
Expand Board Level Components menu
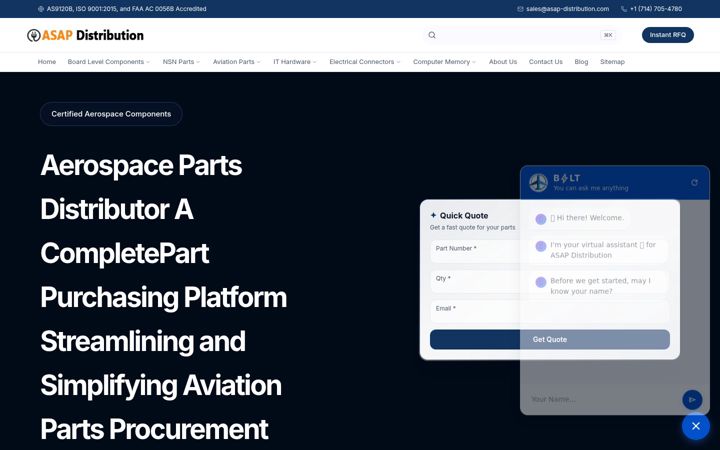tap(108, 62)
